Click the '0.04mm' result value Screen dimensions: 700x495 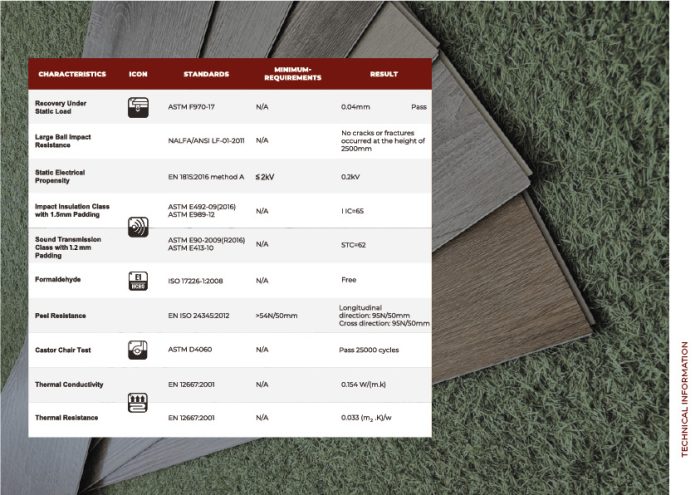[355, 107]
